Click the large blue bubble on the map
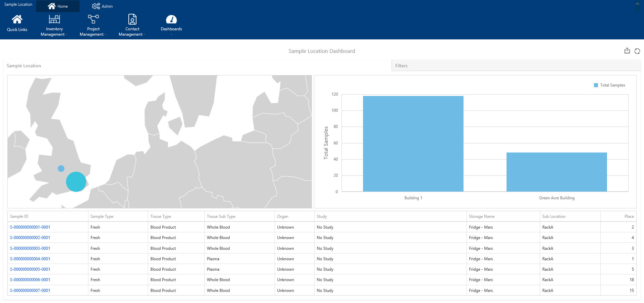The image size is (644, 303). pos(76,181)
